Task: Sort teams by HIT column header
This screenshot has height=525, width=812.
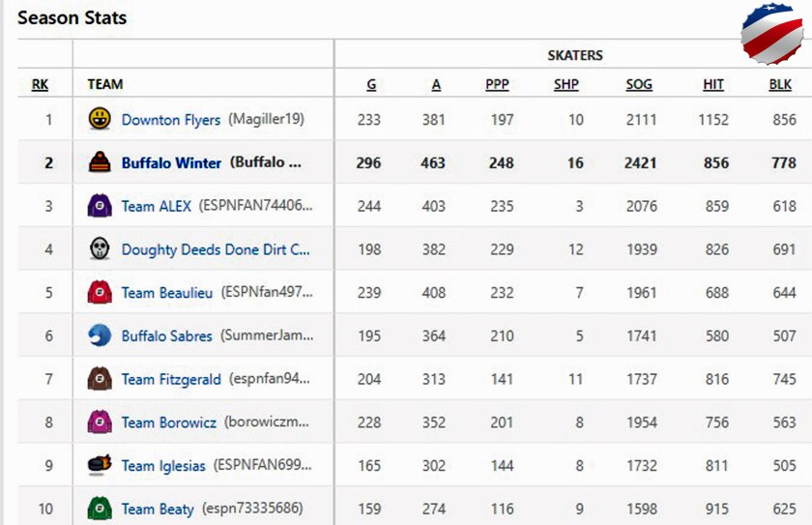Action: click(x=713, y=84)
